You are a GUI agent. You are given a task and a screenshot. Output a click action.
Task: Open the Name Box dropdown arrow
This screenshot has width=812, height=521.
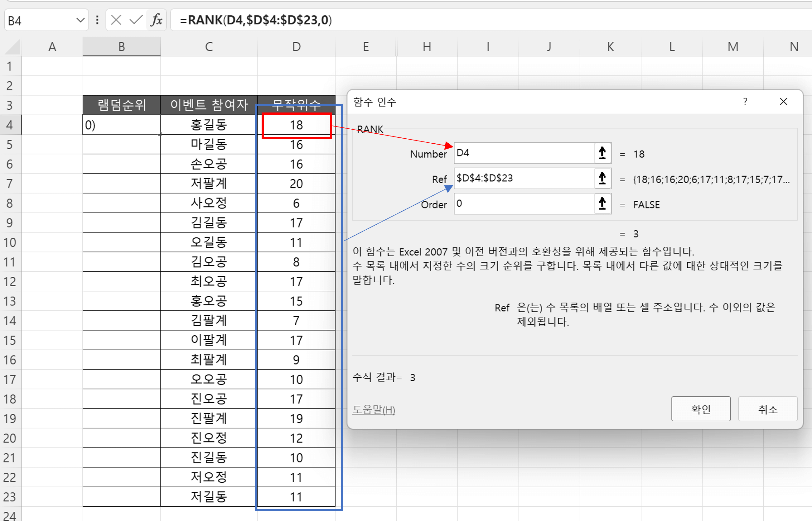(x=80, y=20)
